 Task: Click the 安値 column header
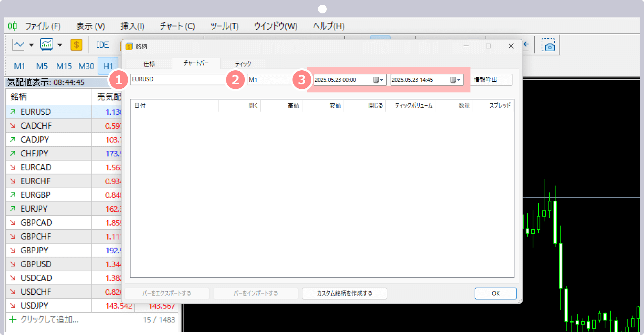click(x=323, y=106)
